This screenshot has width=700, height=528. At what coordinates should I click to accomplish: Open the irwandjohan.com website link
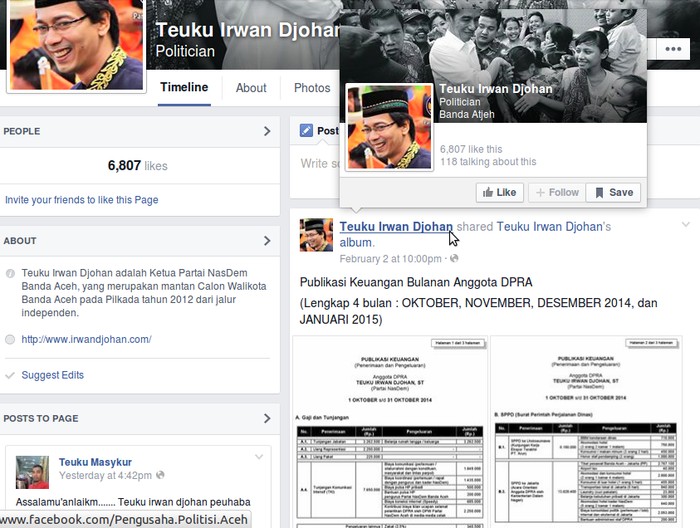point(87,339)
